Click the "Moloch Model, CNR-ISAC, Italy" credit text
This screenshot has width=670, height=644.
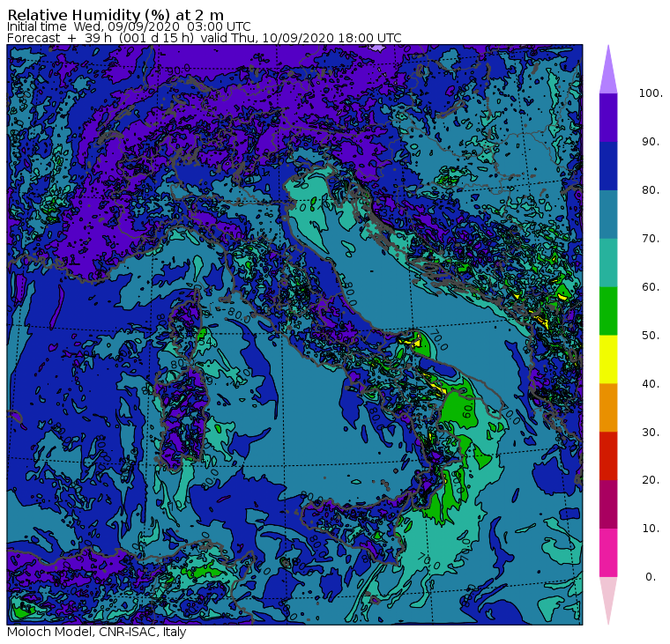coord(97,632)
